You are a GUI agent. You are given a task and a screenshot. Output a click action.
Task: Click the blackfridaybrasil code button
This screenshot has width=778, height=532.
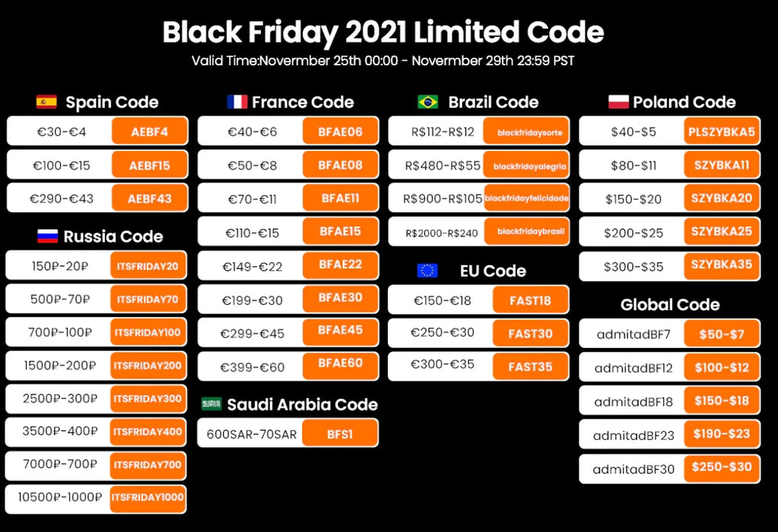(x=531, y=231)
